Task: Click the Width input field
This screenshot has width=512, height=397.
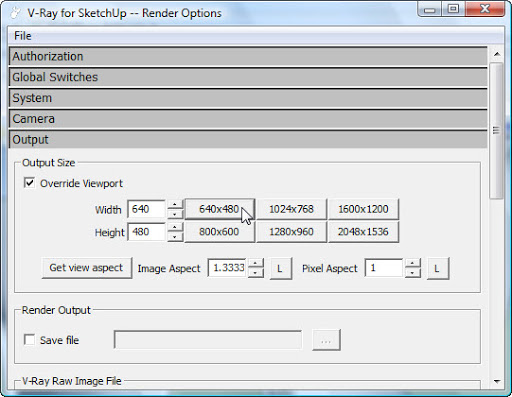Action: [x=146, y=209]
